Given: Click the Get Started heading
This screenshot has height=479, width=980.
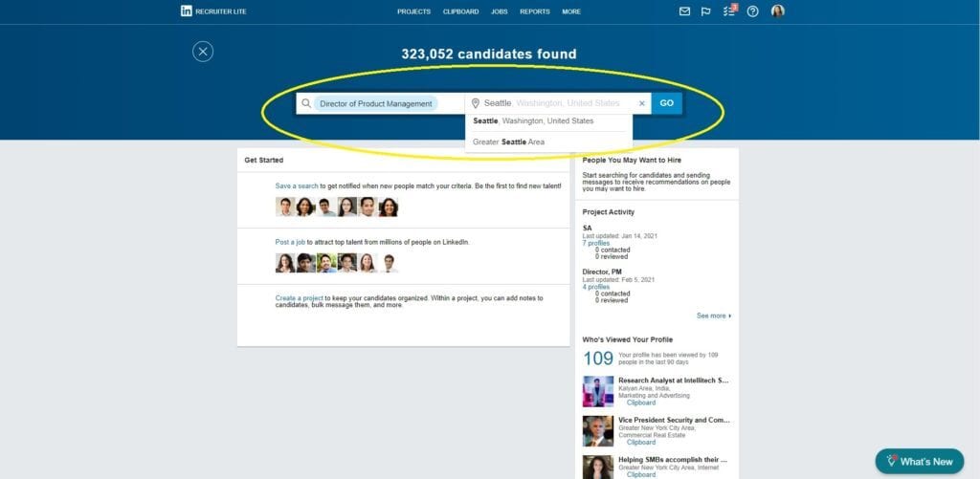Looking at the screenshot, I should [x=264, y=161].
